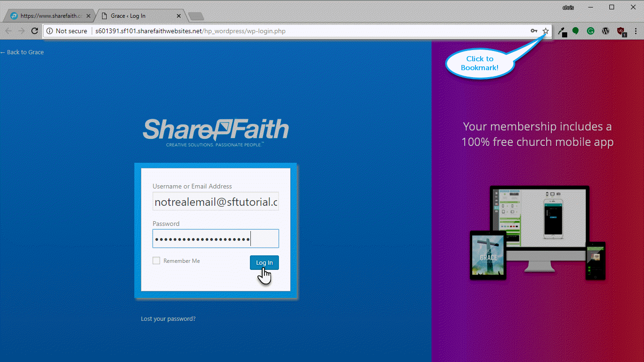Click the bookmark star icon in address bar

coord(546,31)
